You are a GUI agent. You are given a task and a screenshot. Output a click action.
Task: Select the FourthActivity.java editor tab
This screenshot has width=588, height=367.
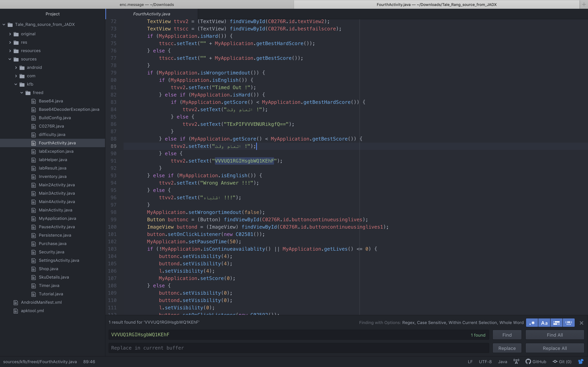point(152,14)
